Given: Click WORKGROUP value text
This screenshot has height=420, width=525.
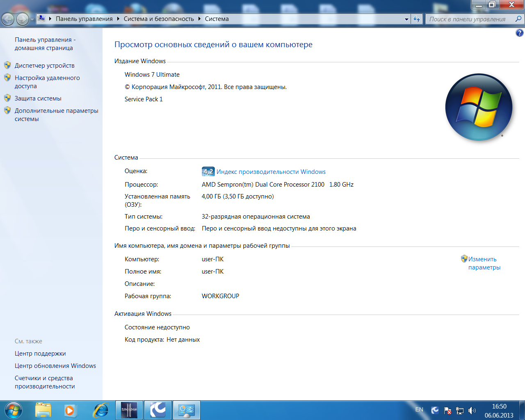Looking at the screenshot, I should 220,296.
